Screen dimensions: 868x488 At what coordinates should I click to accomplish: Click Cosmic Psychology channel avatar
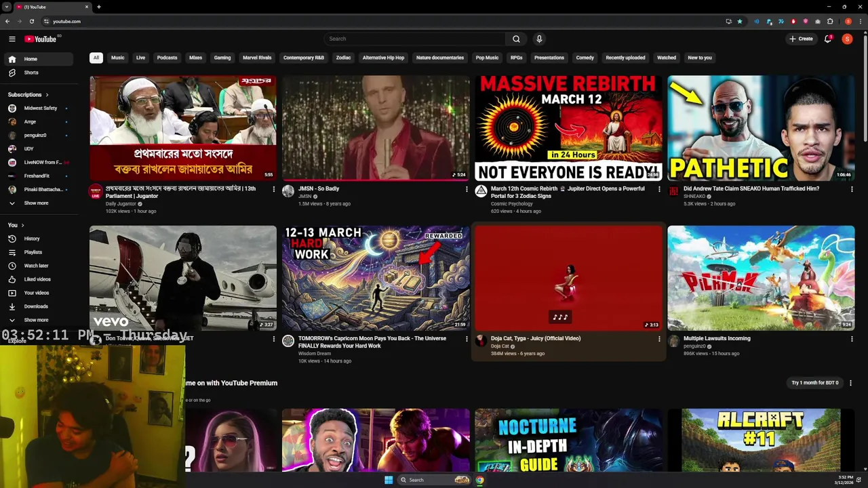[x=481, y=191]
